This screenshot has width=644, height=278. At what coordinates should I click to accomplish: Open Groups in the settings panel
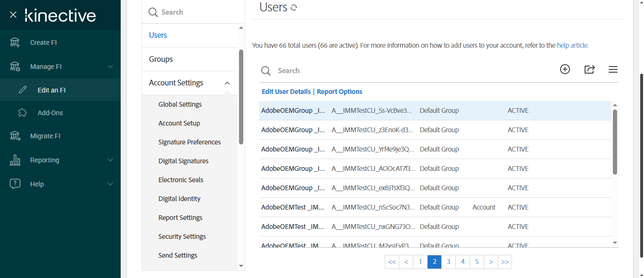[161, 59]
